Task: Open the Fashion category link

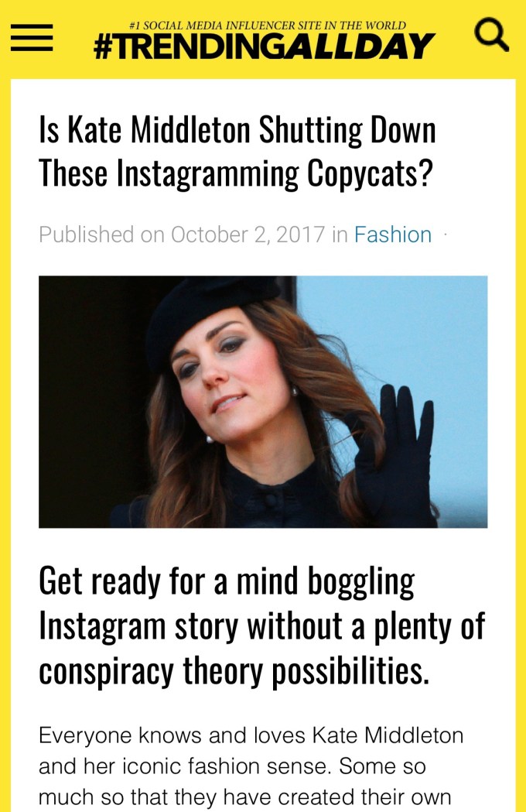Action: [x=392, y=235]
